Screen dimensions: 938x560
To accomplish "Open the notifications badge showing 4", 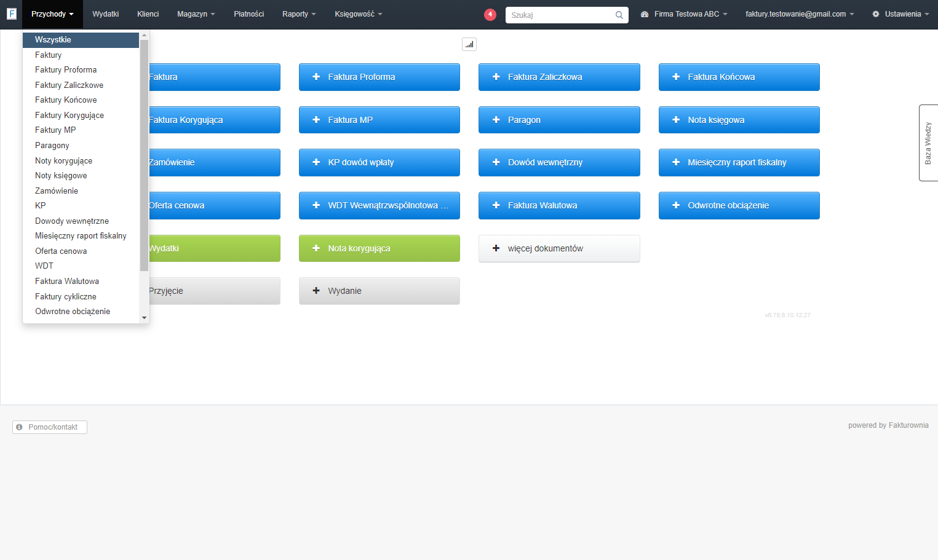I will tap(490, 14).
